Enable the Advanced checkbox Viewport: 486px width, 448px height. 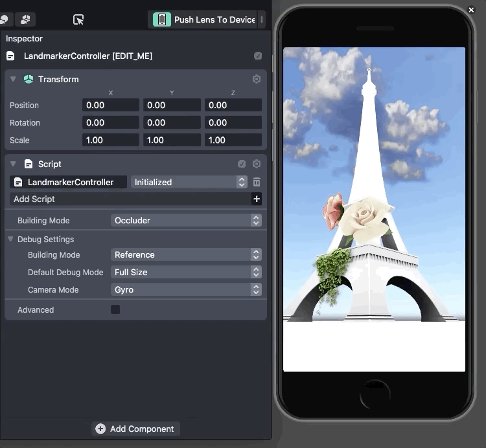click(x=115, y=309)
